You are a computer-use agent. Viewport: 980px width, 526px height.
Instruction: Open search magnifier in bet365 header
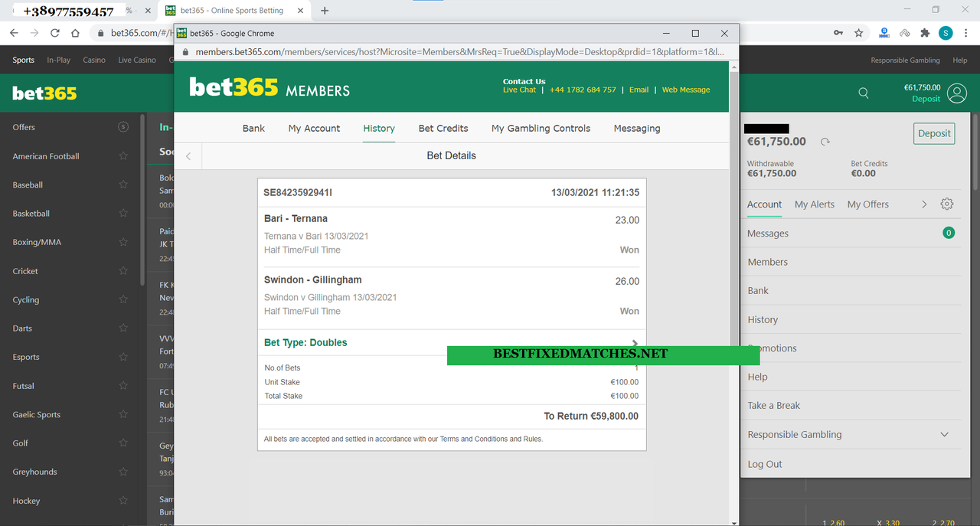[864, 93]
